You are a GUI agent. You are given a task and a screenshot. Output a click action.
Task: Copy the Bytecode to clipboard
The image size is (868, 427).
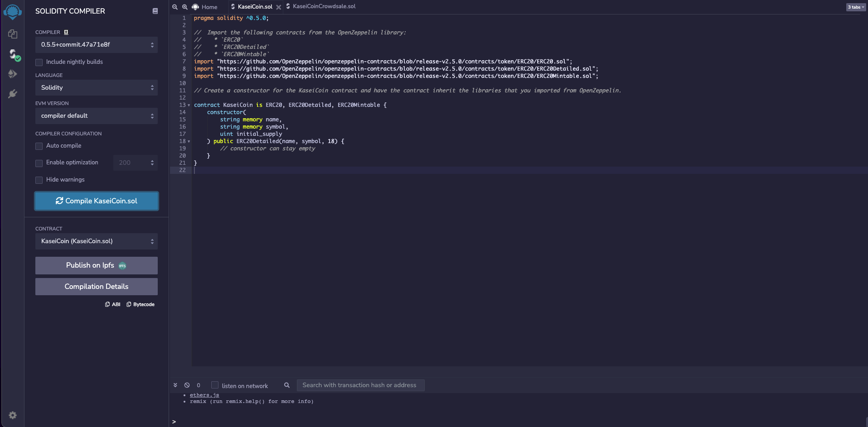141,304
